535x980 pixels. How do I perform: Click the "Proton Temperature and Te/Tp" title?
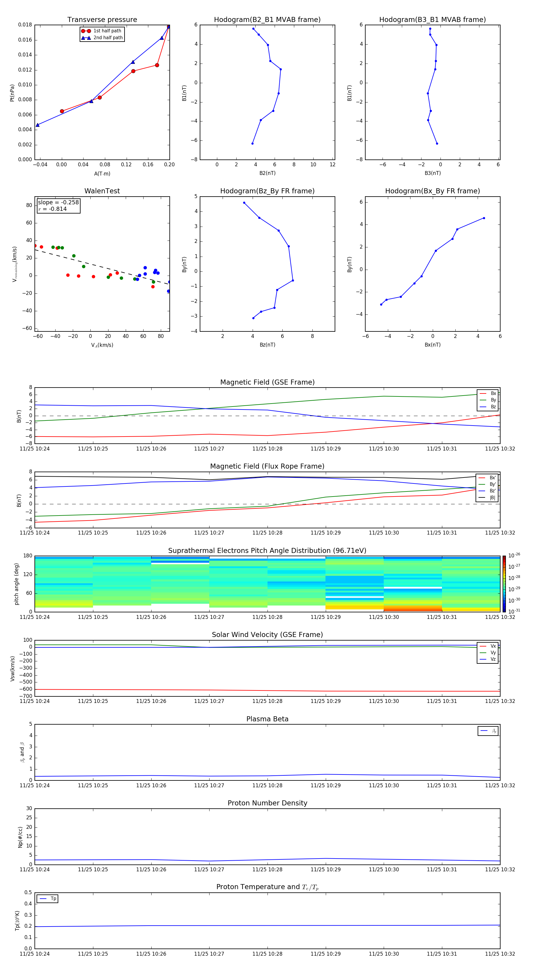(x=267, y=887)
